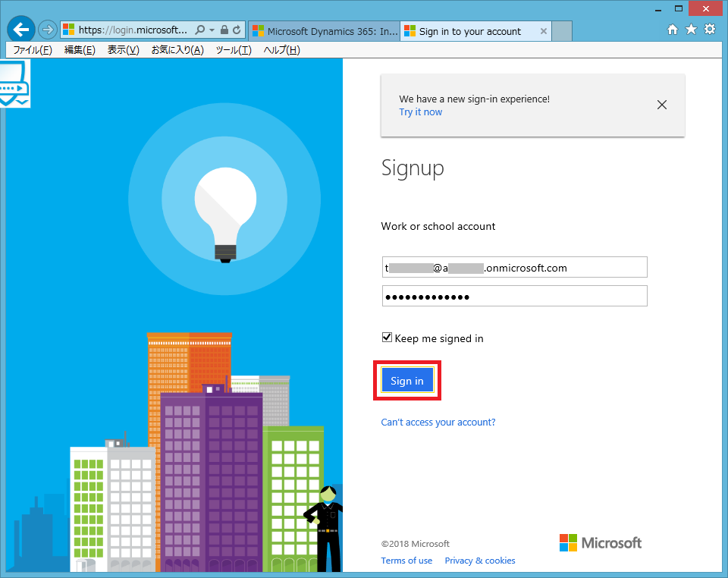Open browser Tools gear icon
728x578 pixels.
coord(710,30)
